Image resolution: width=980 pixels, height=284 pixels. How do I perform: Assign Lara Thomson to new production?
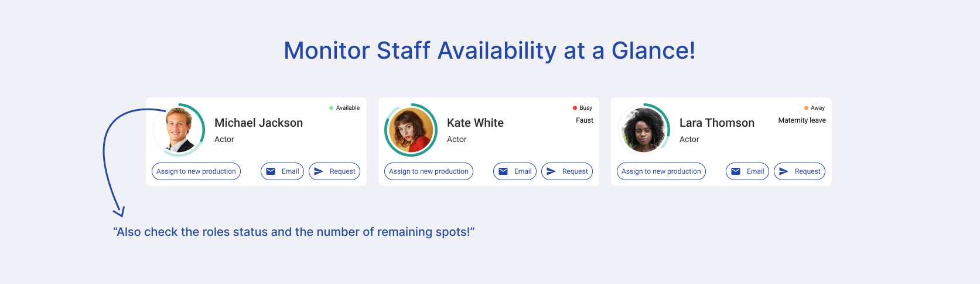point(661,171)
